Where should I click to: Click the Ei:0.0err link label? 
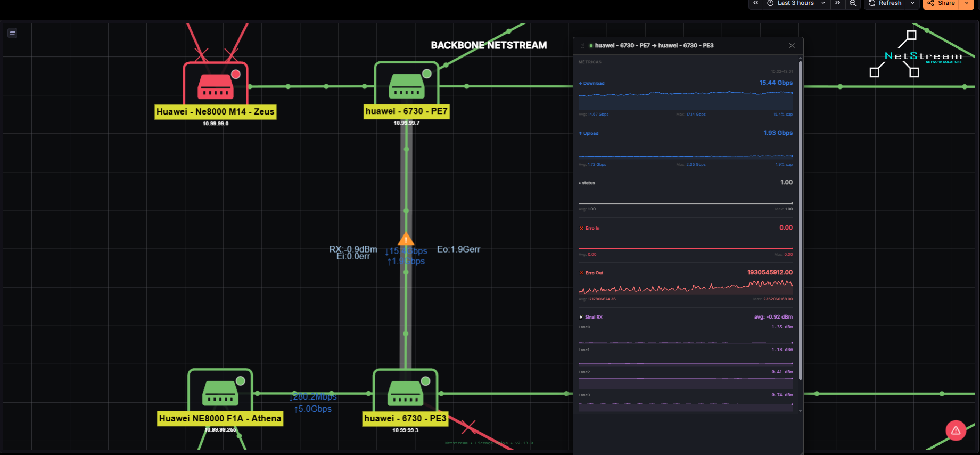pyautogui.click(x=353, y=257)
